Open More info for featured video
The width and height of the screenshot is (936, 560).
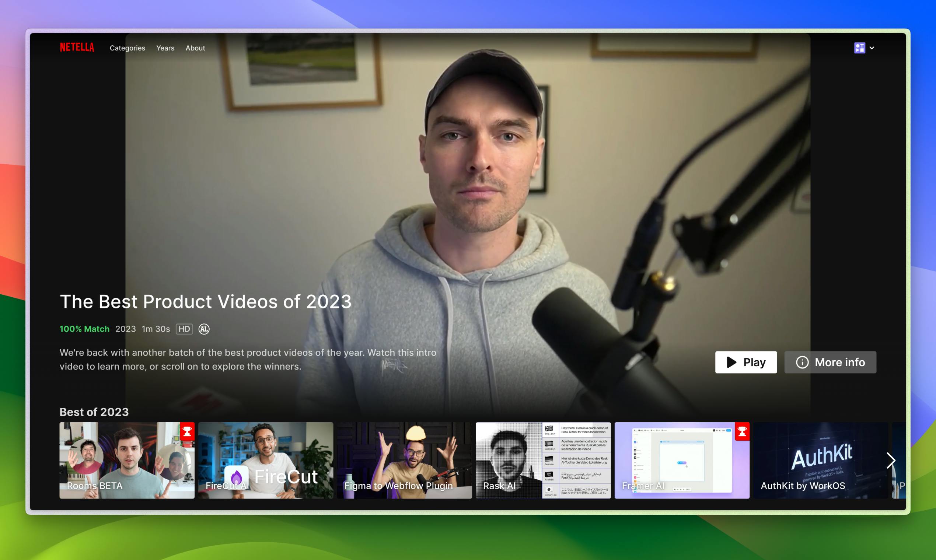[x=830, y=362]
